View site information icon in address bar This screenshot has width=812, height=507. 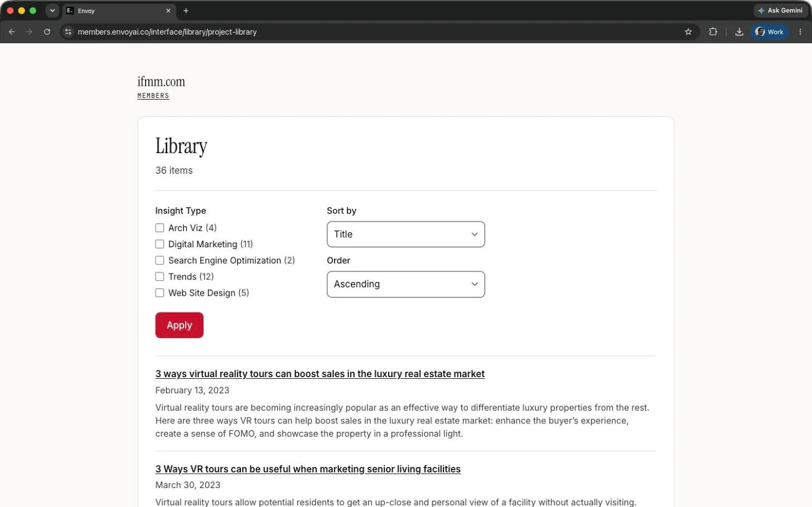68,32
